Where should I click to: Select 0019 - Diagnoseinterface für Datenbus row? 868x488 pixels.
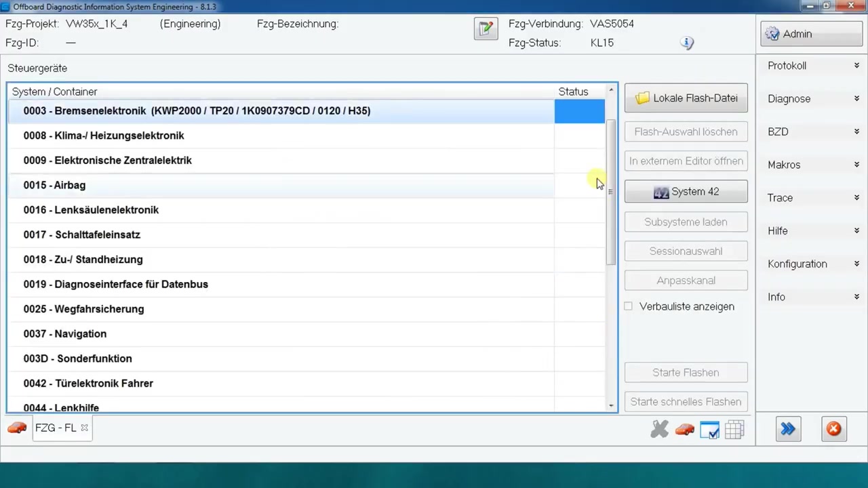[307, 284]
